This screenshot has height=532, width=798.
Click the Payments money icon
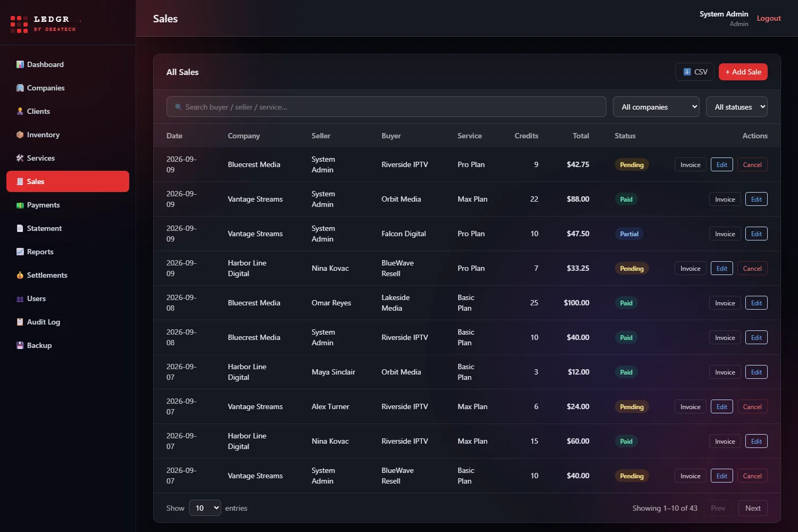click(x=20, y=205)
